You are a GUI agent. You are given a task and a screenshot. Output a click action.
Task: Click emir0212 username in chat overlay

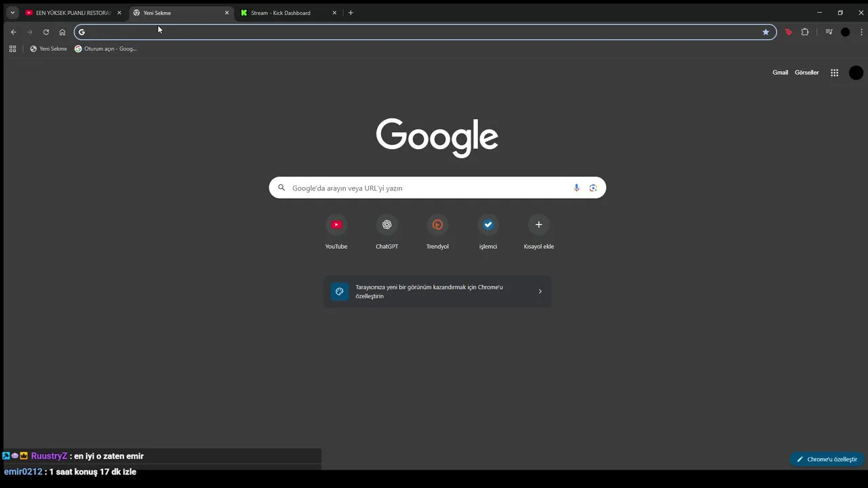coord(23,472)
